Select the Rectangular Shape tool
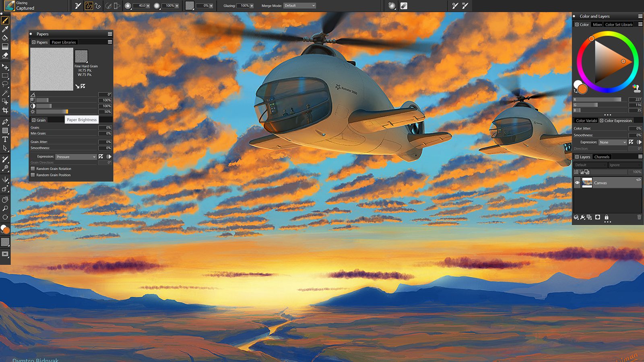Screen dimensions: 644x362 (x=5, y=130)
